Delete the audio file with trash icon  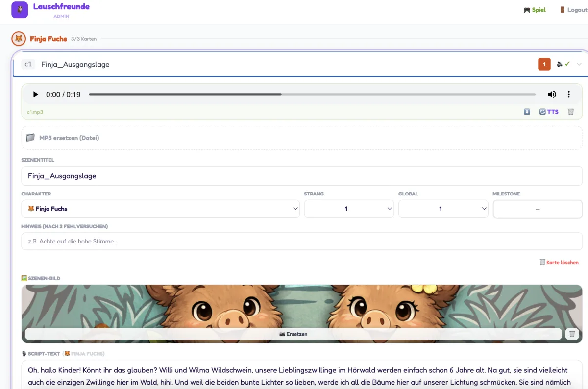[x=570, y=112]
